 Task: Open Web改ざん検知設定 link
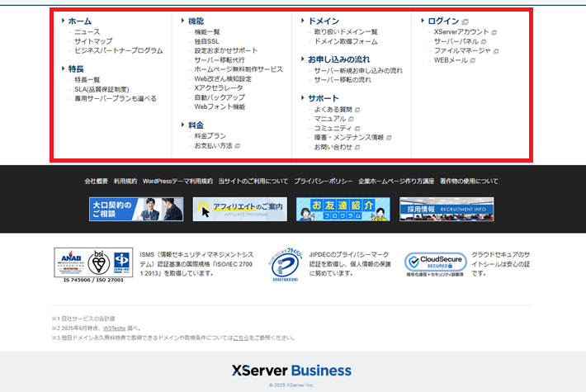[223, 79]
